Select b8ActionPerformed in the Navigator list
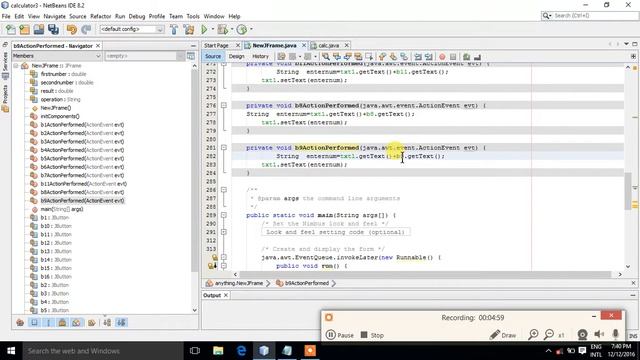Screen dimensions: 640x360 tap(82, 192)
